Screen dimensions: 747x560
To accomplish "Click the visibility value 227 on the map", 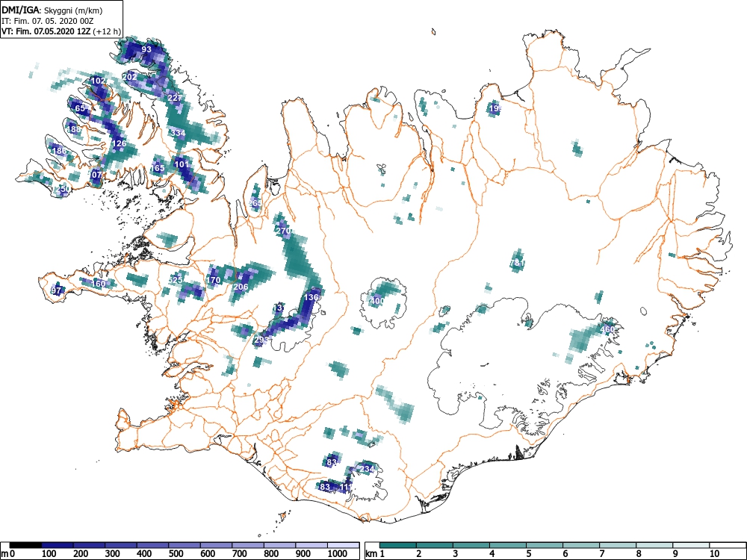I will [175, 98].
